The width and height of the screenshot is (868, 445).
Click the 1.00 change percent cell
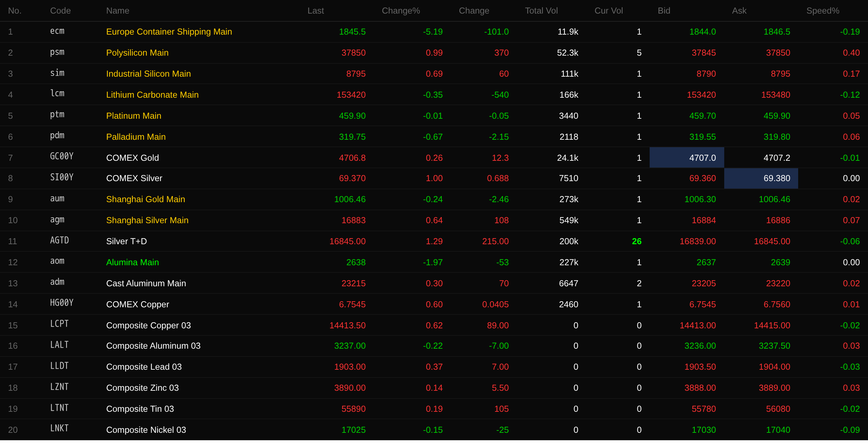click(434, 178)
